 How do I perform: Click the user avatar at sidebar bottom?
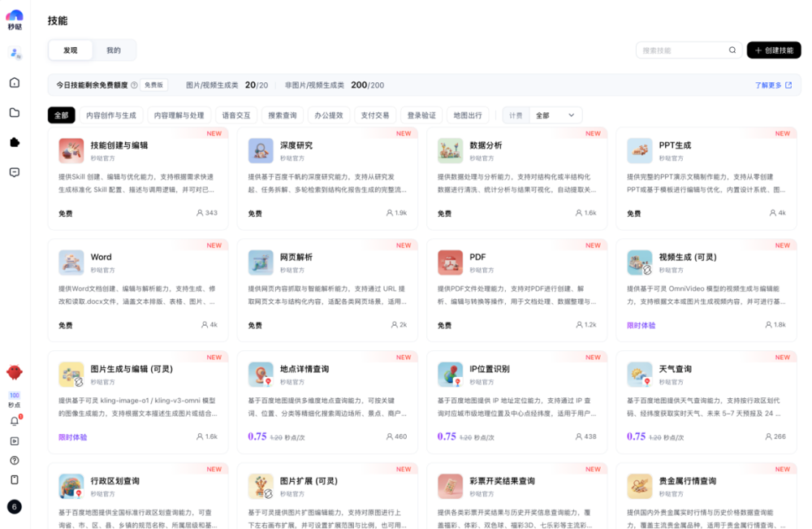pos(15,506)
